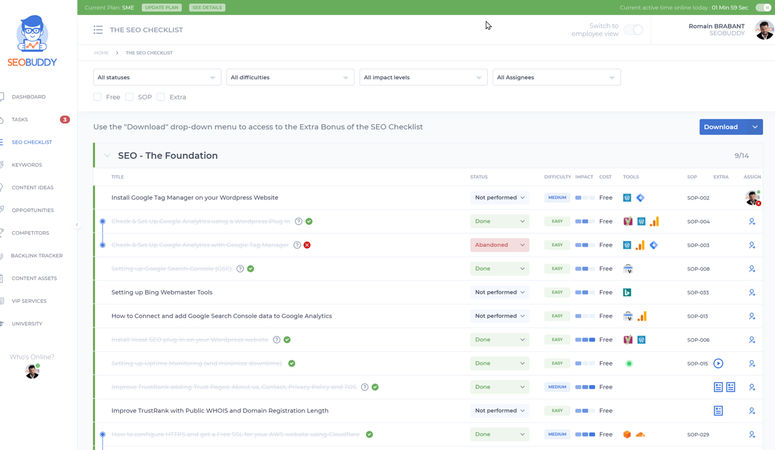
Task: Change status of Install Google Tag Manager row
Action: coord(499,198)
